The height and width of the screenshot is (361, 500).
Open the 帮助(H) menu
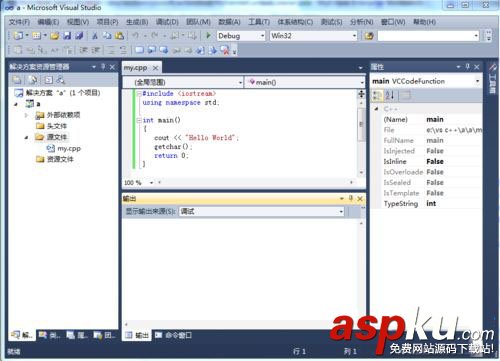[424, 22]
